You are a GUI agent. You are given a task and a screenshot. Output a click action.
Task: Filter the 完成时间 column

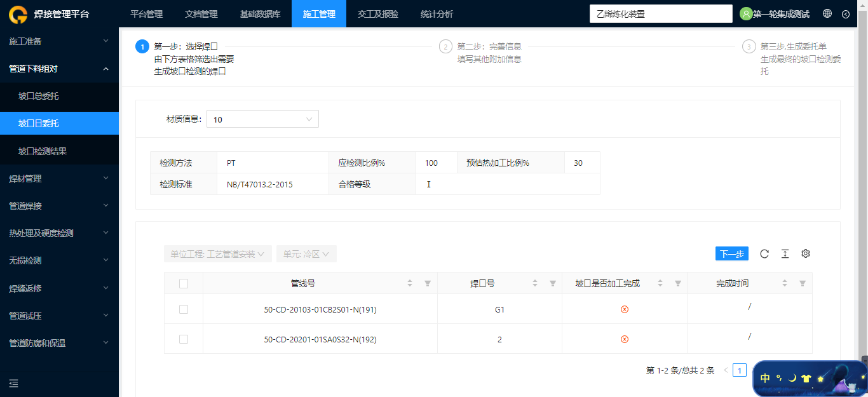tap(803, 283)
